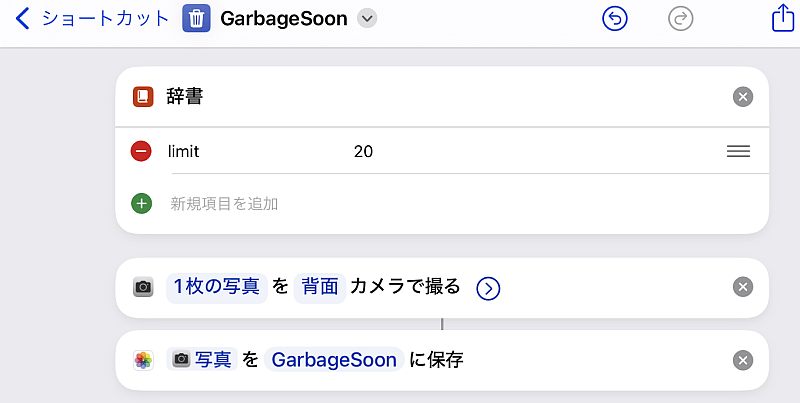Image resolution: width=800 pixels, height=403 pixels.
Task: Remove the 辞書 action
Action: (x=743, y=97)
